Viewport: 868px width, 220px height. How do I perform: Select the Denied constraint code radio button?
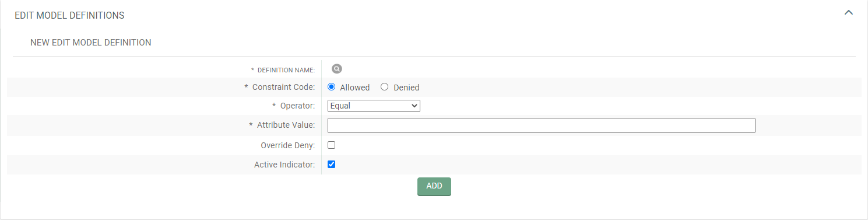tap(384, 87)
